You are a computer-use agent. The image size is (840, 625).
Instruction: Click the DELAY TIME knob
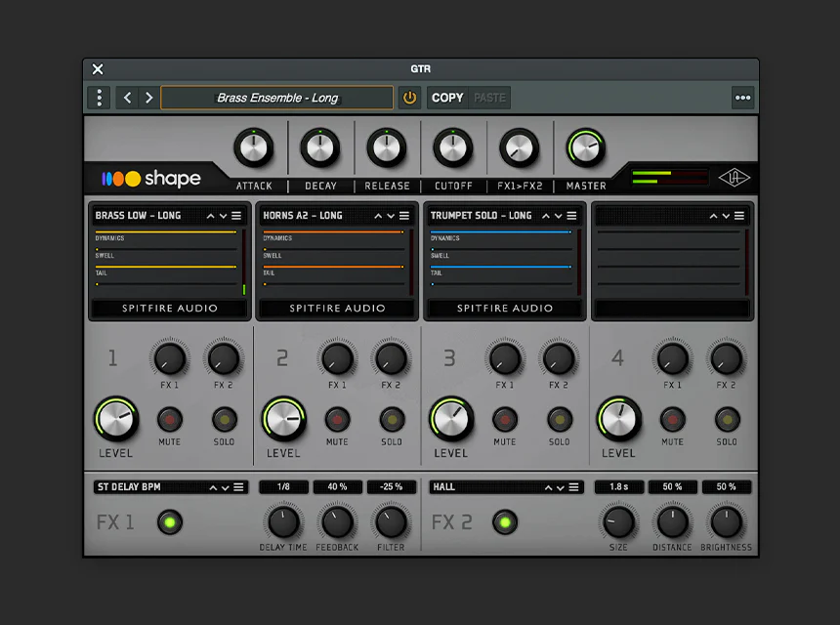point(283,522)
